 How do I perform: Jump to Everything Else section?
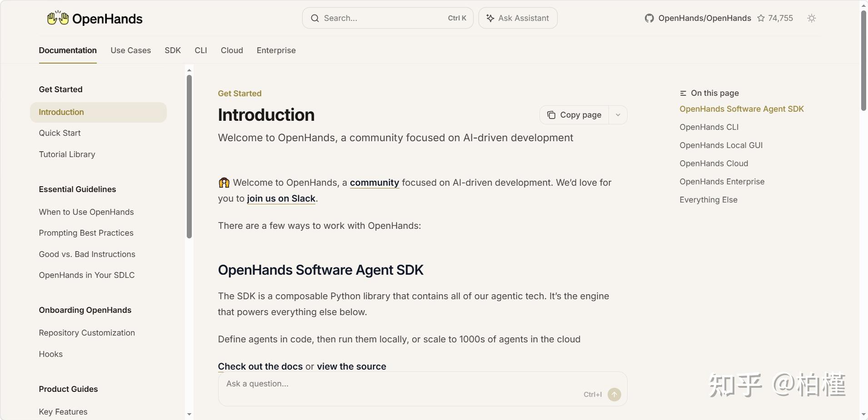708,200
